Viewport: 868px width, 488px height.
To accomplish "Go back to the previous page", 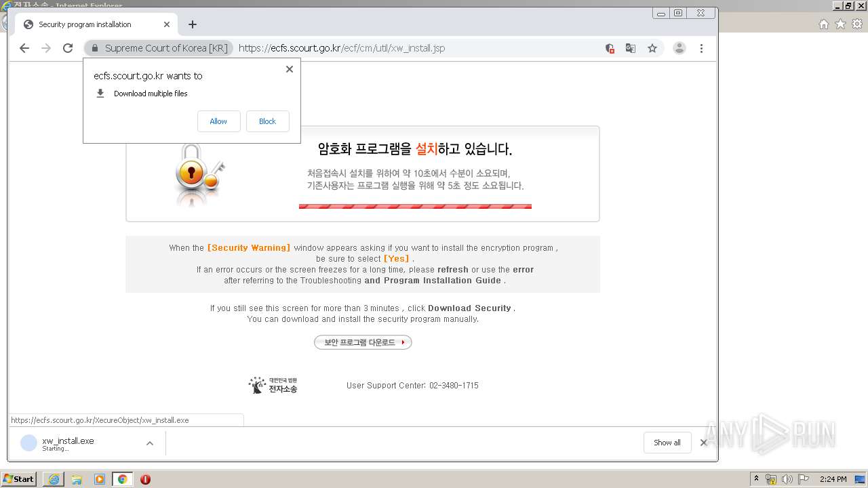I will [24, 48].
